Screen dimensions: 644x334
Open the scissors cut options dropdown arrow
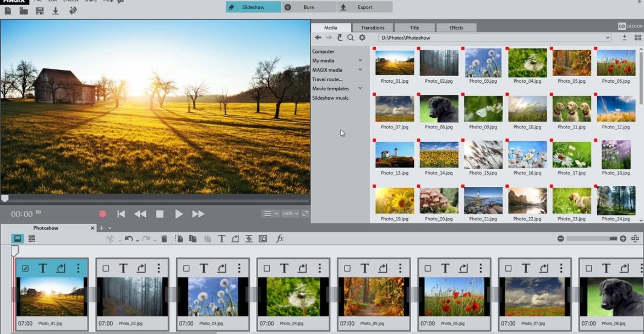pos(119,240)
